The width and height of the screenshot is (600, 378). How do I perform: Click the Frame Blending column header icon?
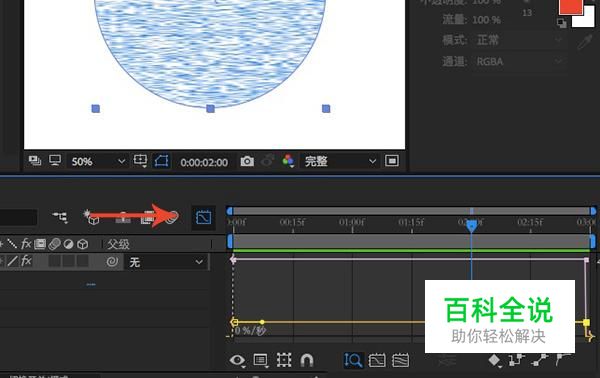click(40, 244)
